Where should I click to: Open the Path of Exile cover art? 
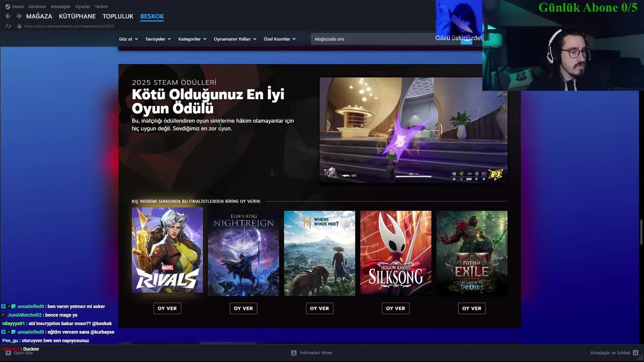(472, 253)
